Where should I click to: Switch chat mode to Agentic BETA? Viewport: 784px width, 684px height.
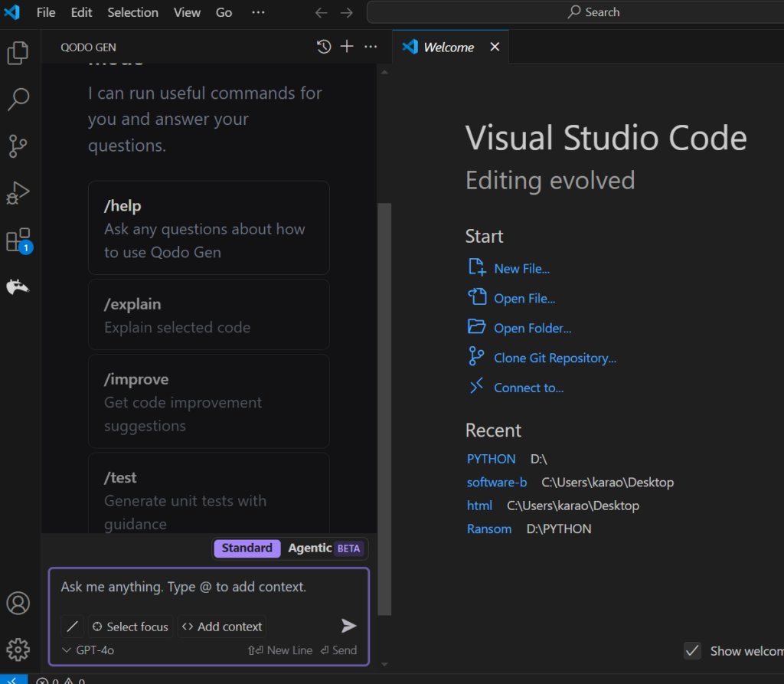tap(324, 548)
